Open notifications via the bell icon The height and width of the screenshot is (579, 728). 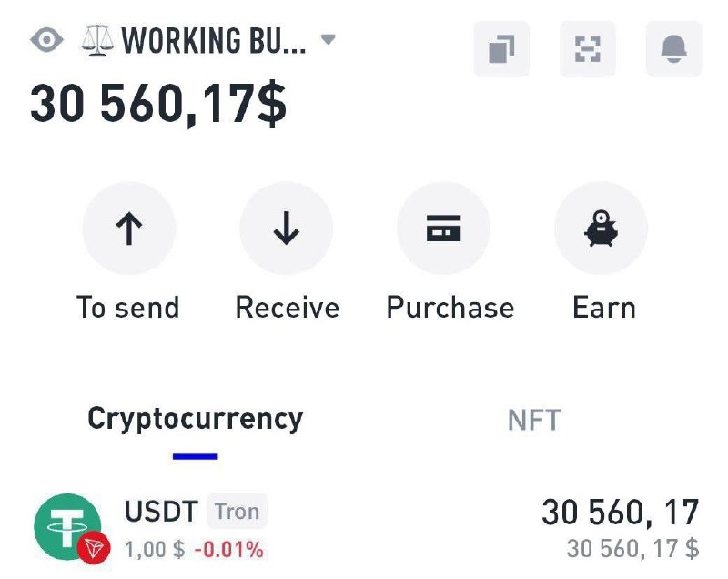673,49
